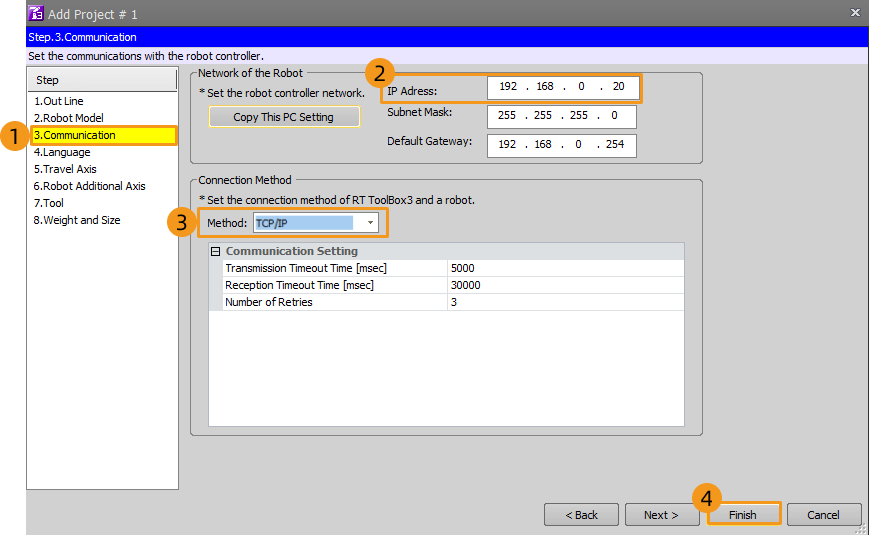Screen dimensions: 869x535
Task: Click the RT ToolBox3 title bar icon
Action: (x=36, y=13)
